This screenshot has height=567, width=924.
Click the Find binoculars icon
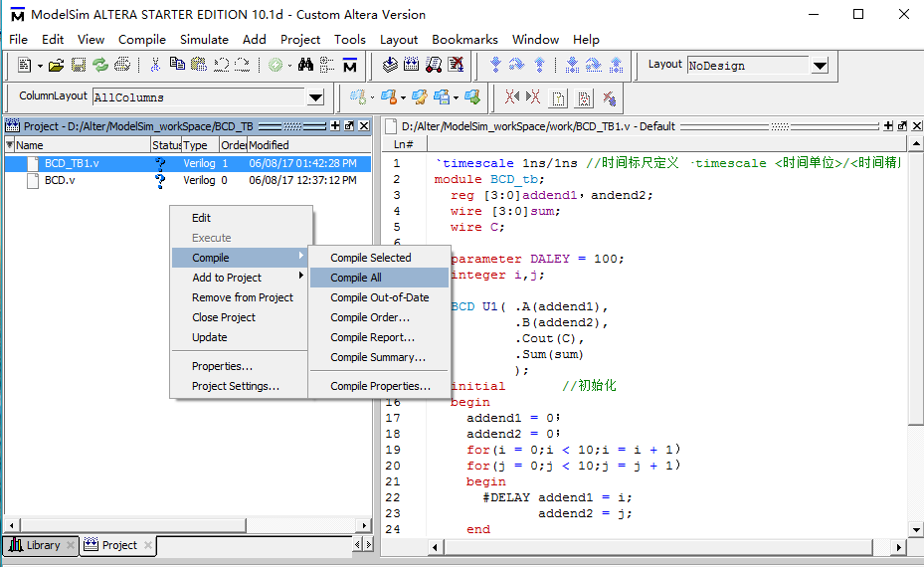coord(305,65)
